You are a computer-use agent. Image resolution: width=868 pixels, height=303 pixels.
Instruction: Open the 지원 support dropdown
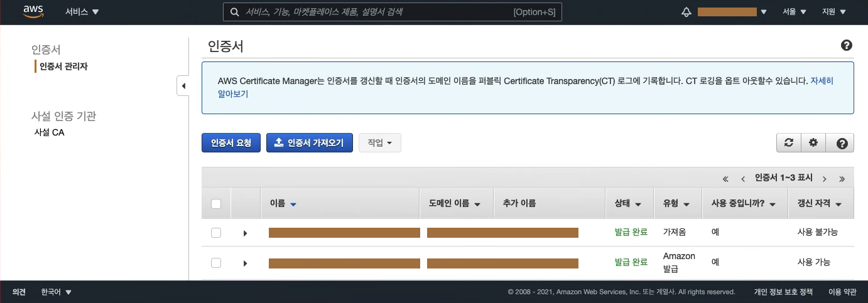pos(833,12)
